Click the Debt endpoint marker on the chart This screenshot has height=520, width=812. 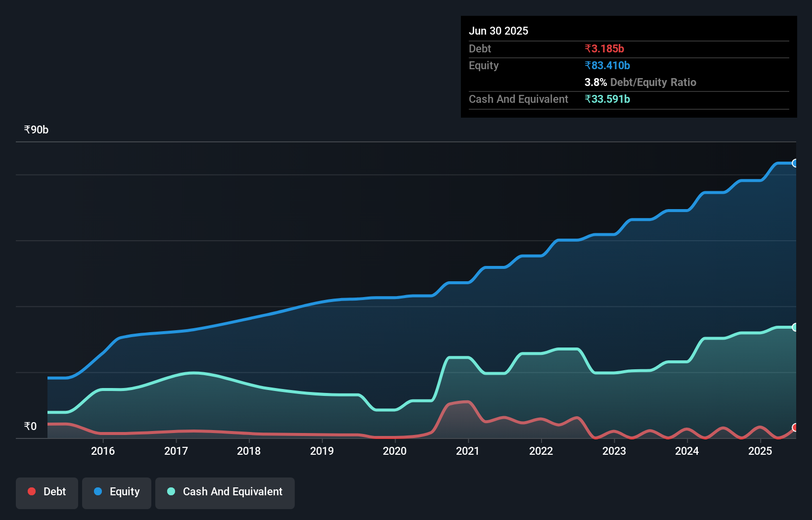click(795, 428)
